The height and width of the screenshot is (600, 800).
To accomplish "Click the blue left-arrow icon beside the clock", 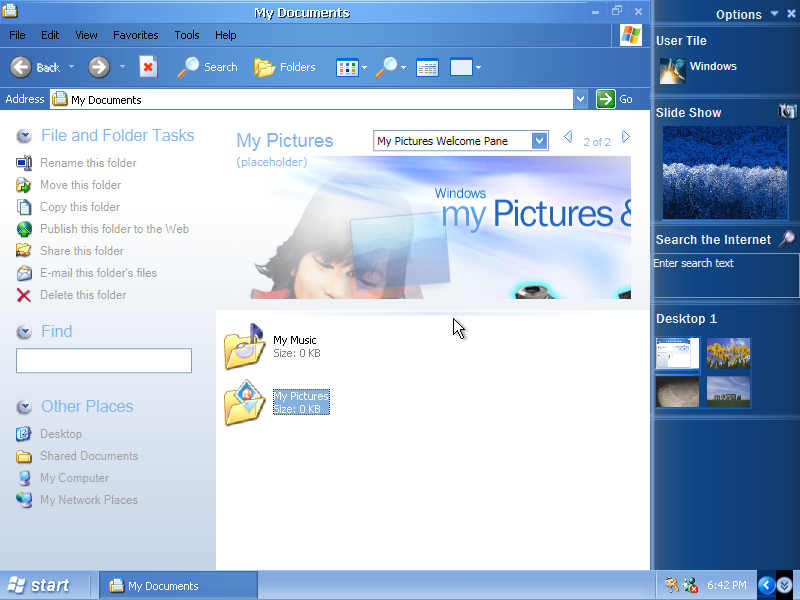I will 766,585.
